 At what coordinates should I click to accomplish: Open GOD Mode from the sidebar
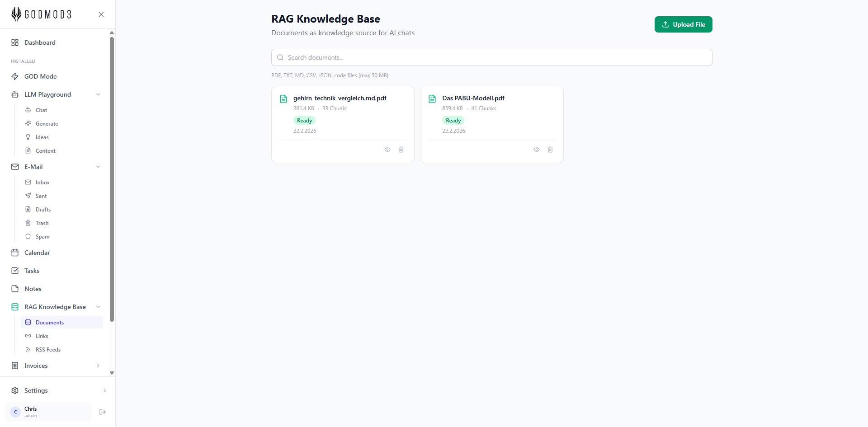point(41,76)
